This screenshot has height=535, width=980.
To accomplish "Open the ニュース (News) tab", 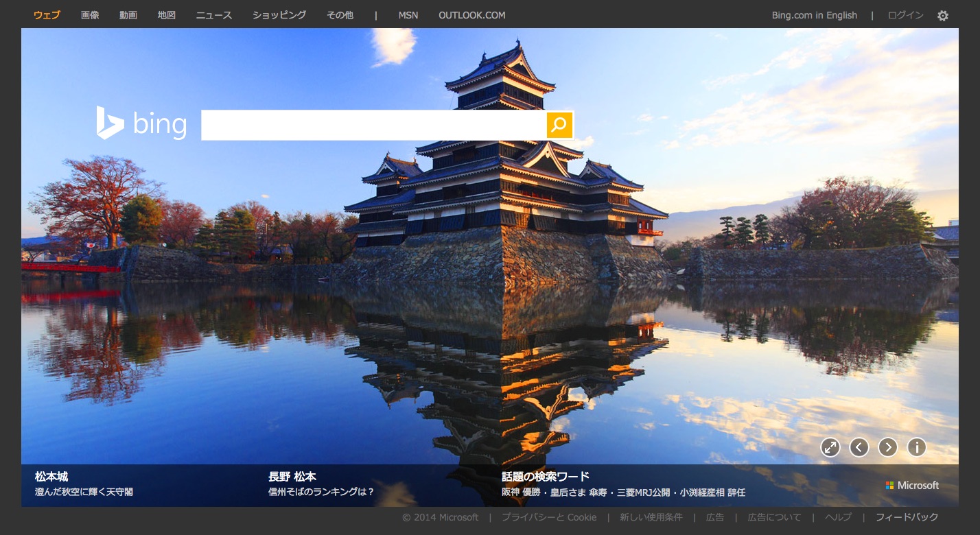I will (x=214, y=15).
